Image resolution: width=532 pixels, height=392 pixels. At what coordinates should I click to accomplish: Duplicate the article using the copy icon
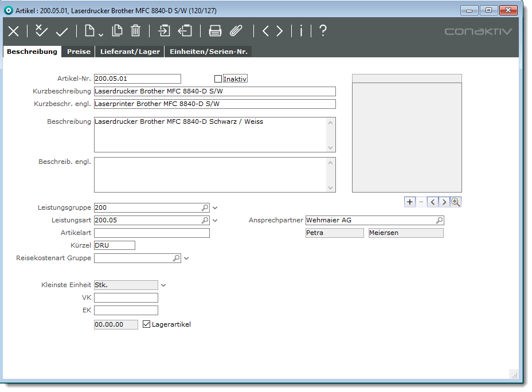117,31
